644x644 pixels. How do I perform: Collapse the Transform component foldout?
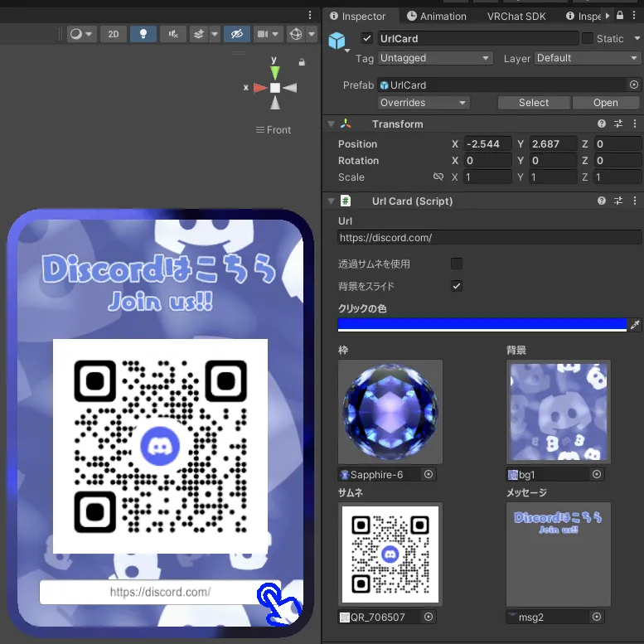(331, 123)
